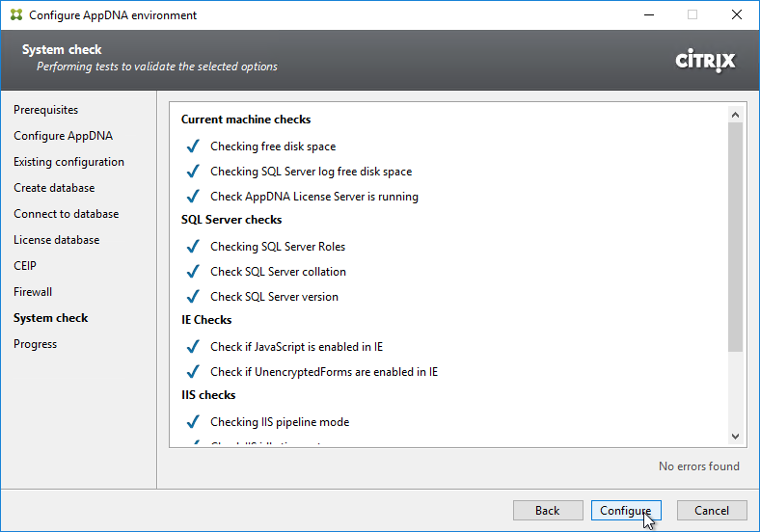Image resolution: width=760 pixels, height=532 pixels.
Task: Click 'Check SQL Server version' text
Action: point(274,297)
